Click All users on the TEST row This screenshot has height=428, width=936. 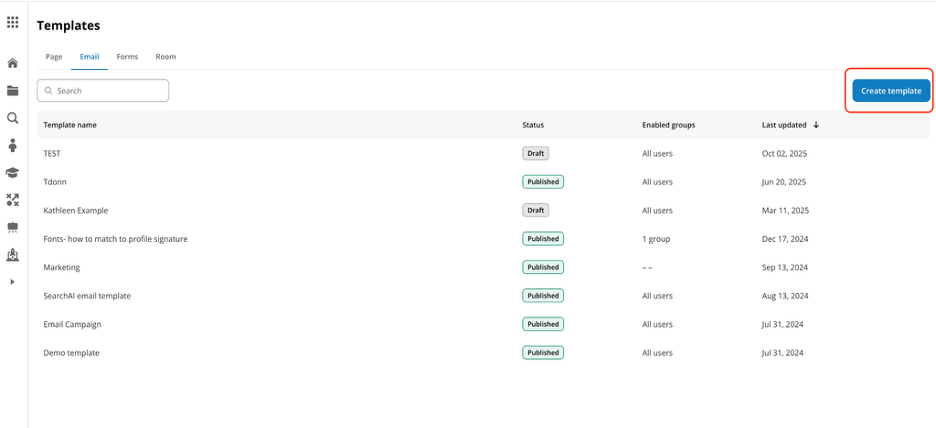coord(657,154)
